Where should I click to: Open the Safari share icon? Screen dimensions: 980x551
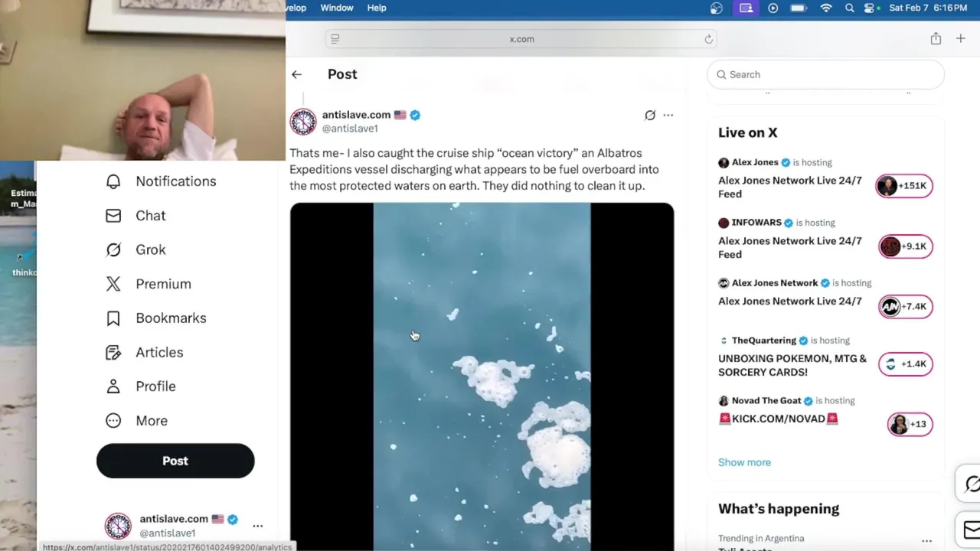pyautogui.click(x=936, y=38)
